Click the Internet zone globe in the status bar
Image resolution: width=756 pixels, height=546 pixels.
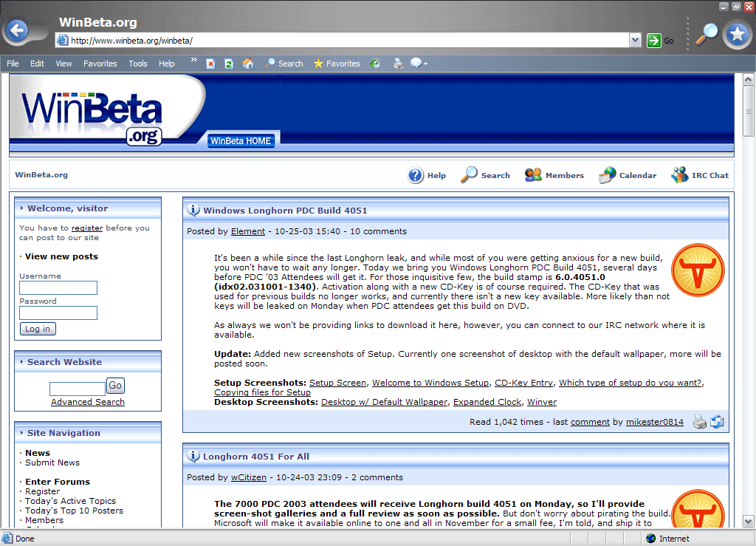click(651, 539)
